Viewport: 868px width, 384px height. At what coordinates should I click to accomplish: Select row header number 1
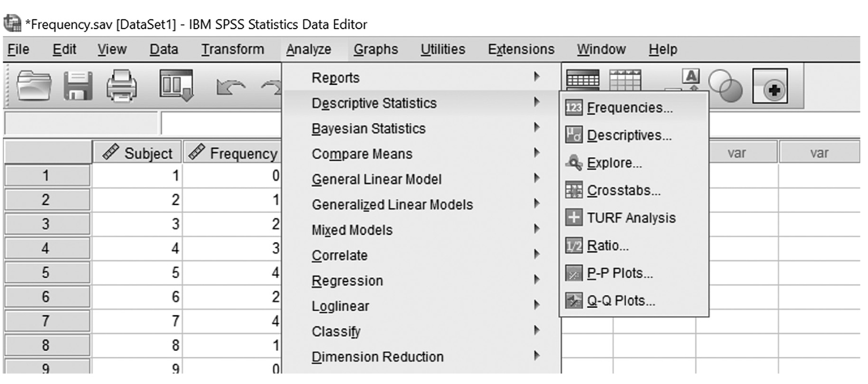click(47, 175)
